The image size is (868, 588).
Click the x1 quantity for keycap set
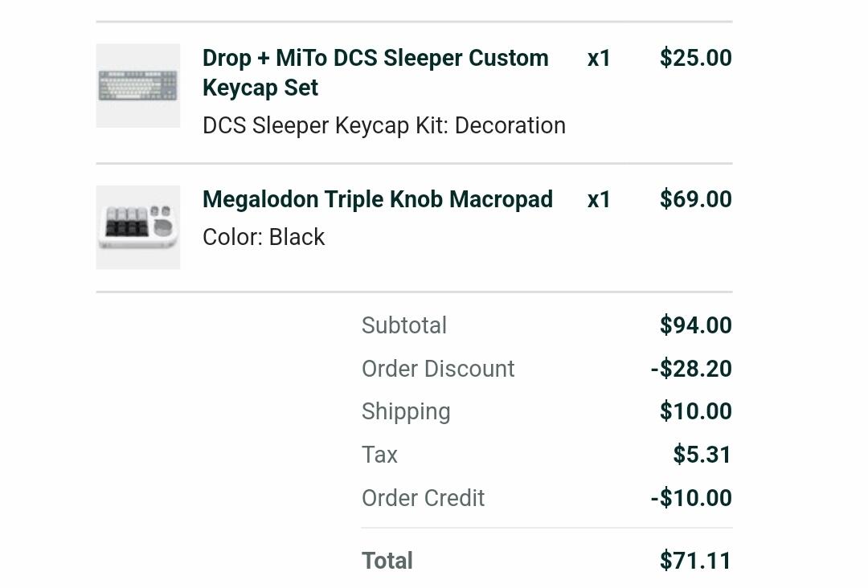click(x=599, y=58)
